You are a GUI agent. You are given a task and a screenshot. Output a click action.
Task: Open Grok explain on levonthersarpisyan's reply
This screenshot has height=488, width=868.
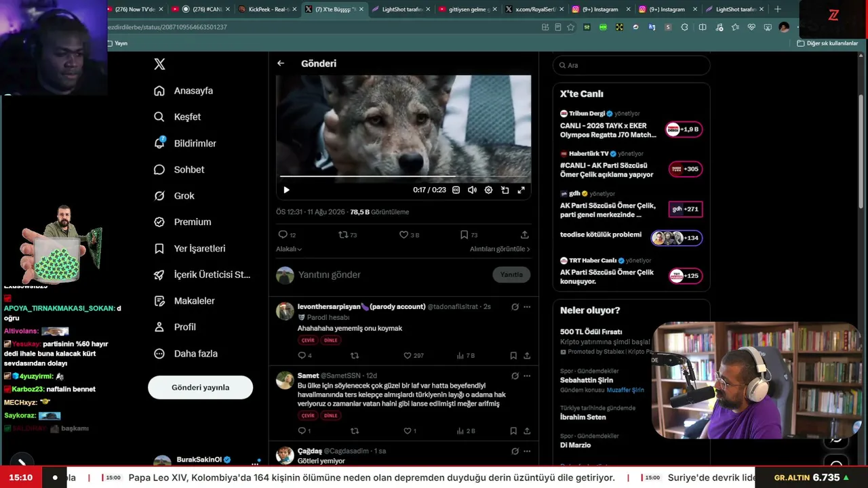click(515, 307)
